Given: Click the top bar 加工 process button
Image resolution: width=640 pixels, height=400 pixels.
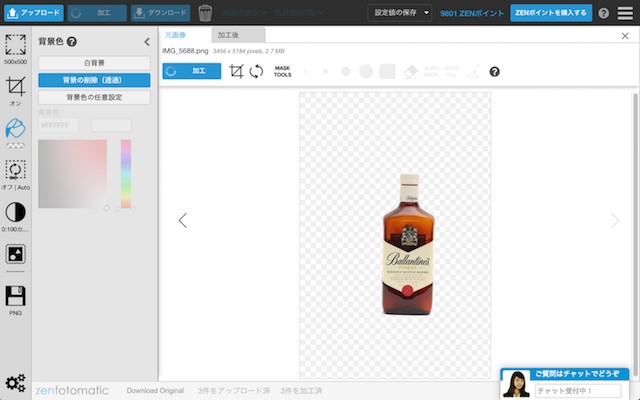Looking at the screenshot, I should [97, 13].
